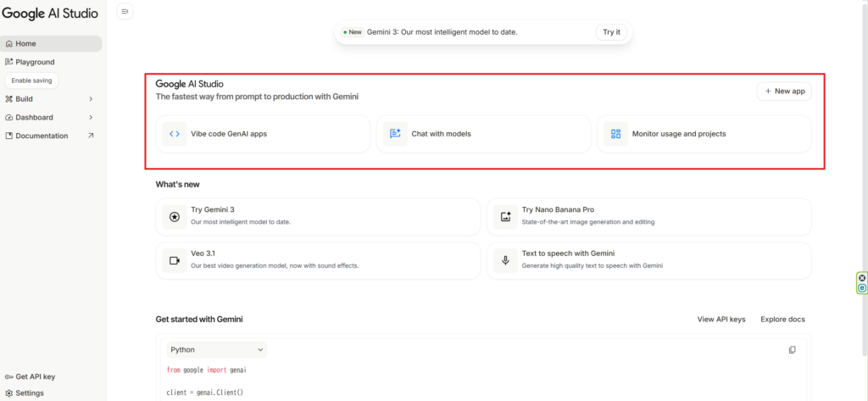Click the microphone icon for Text to speech
This screenshot has width=868, height=401.
(505, 260)
